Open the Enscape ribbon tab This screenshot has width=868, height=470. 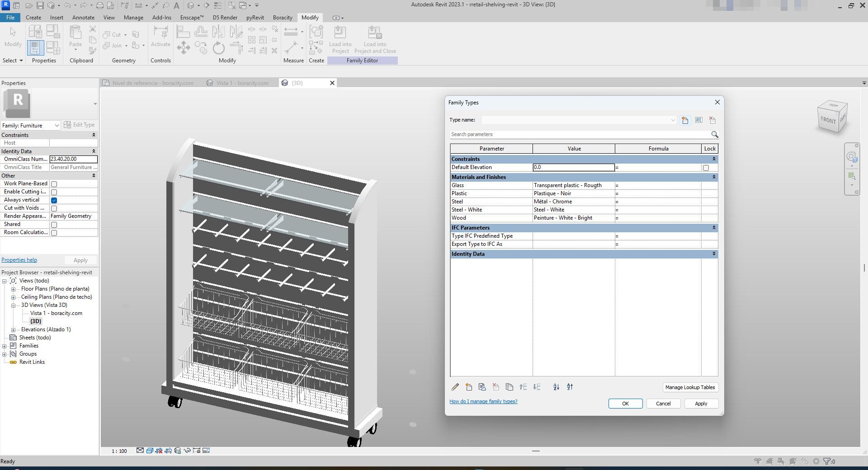(x=192, y=18)
